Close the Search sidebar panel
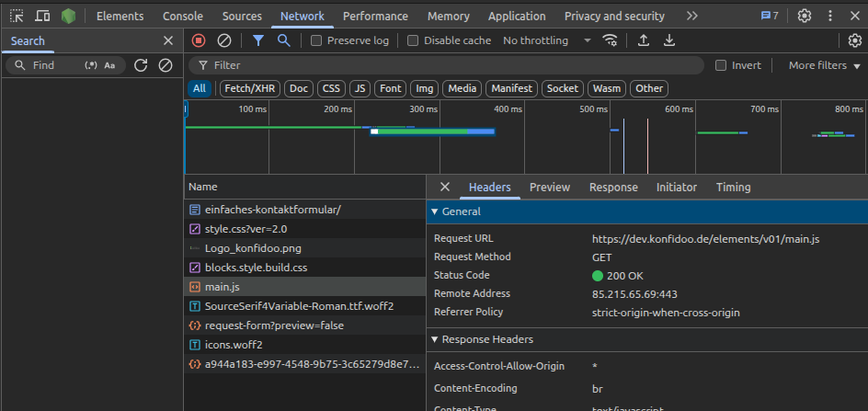The height and width of the screenshot is (411, 868). [x=168, y=40]
